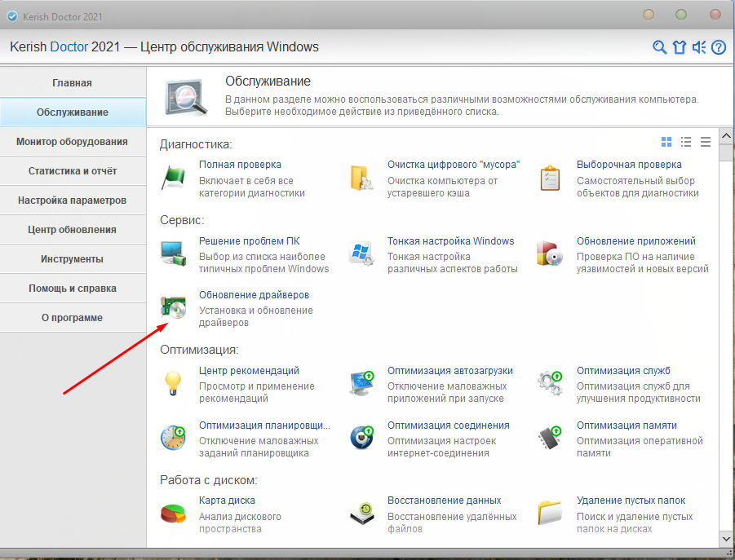
Task: Click the text "Включает в себя все категории диагностики"
Action: click(252, 187)
